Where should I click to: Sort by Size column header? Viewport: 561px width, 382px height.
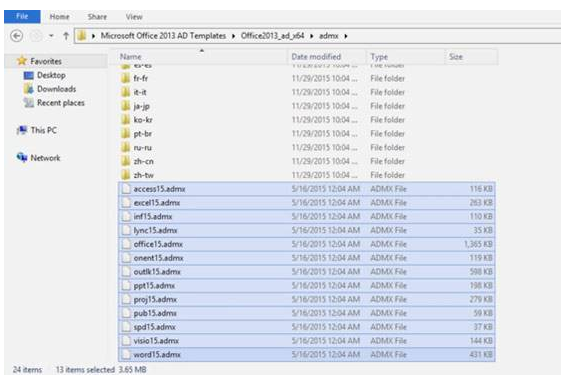click(456, 57)
